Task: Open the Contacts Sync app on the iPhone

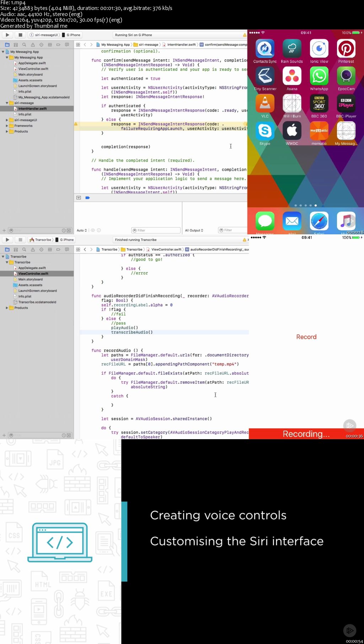Action: coord(265,49)
